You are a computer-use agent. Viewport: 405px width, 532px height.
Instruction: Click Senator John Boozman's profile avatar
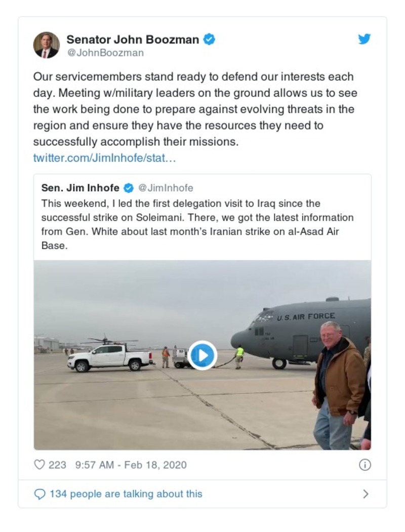pyautogui.click(x=46, y=45)
